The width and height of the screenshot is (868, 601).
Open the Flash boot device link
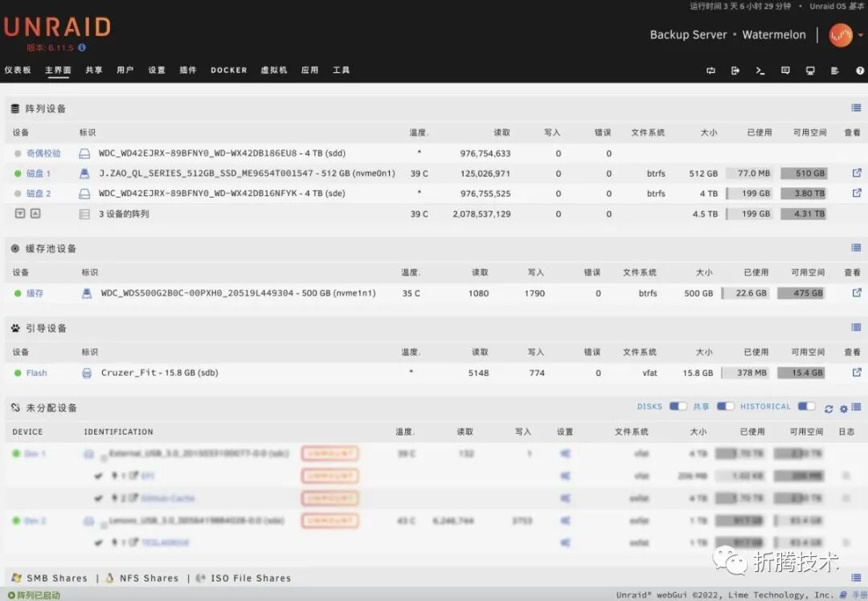[36, 373]
